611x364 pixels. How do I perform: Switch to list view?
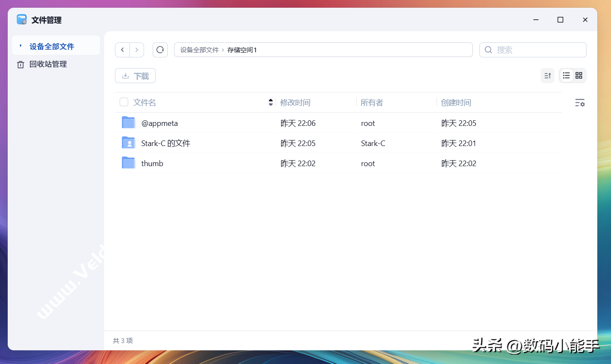click(566, 76)
